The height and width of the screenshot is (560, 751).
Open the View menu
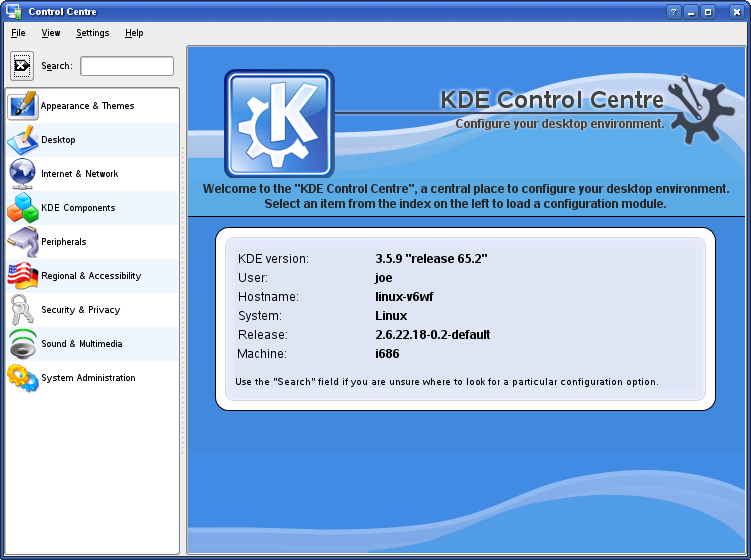[51, 33]
